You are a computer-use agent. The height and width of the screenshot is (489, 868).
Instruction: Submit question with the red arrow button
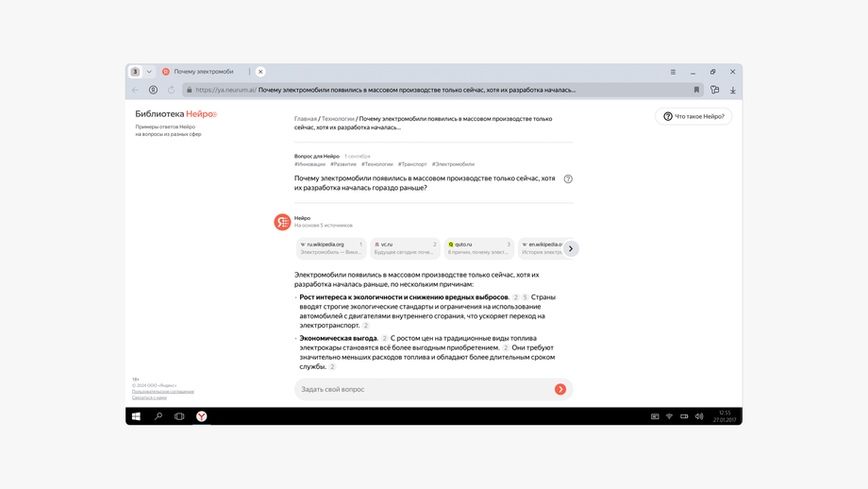click(560, 389)
